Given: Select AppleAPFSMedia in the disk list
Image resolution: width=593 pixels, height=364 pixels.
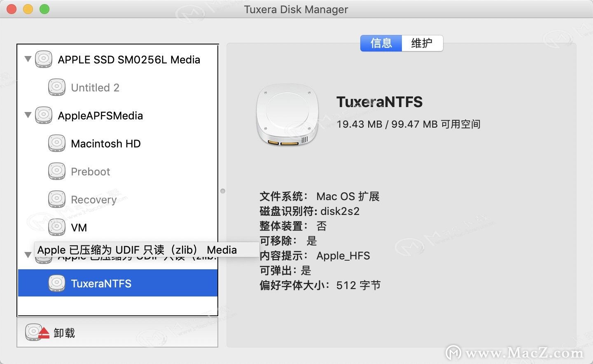Looking at the screenshot, I should 118,115.
